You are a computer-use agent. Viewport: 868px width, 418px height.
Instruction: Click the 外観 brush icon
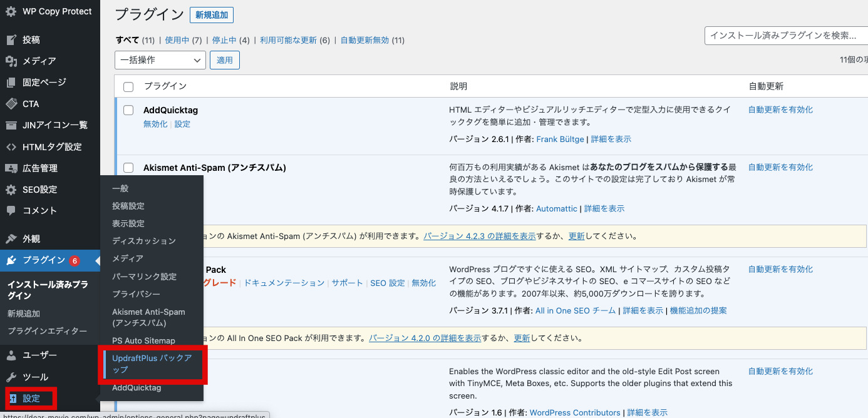click(11, 239)
